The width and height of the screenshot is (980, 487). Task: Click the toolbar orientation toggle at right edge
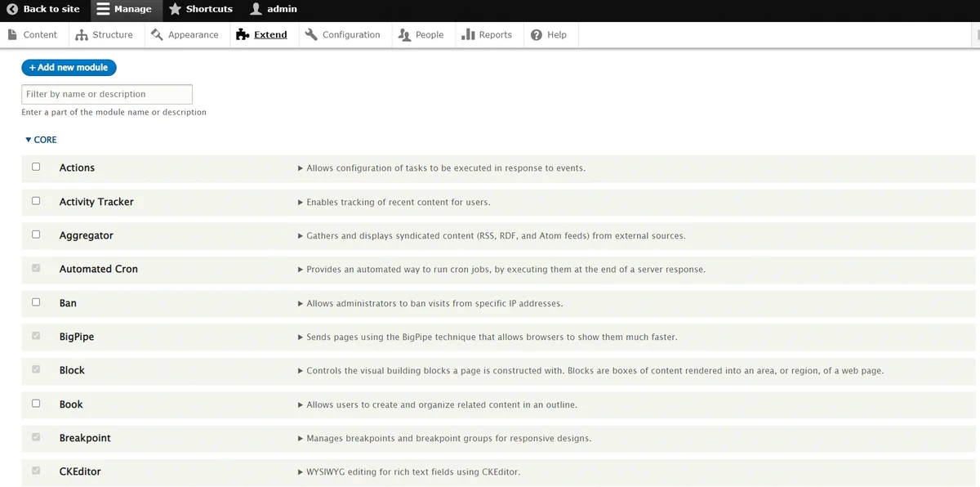[978, 34]
